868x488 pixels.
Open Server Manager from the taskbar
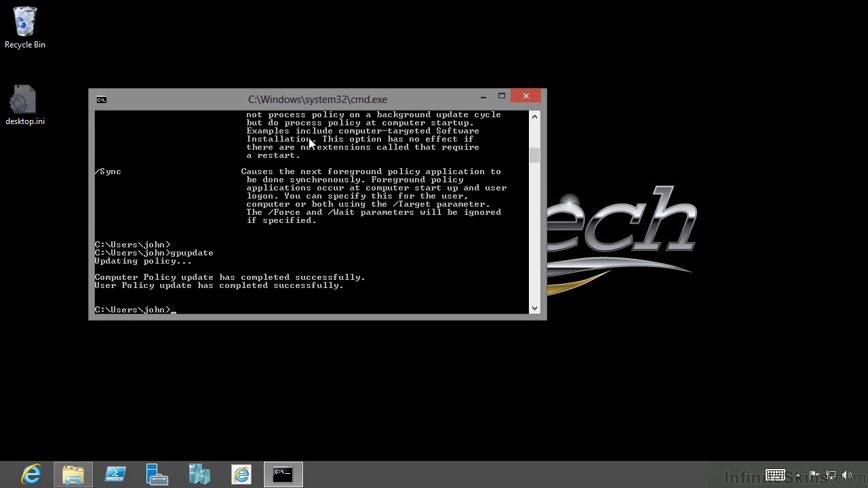tap(157, 474)
